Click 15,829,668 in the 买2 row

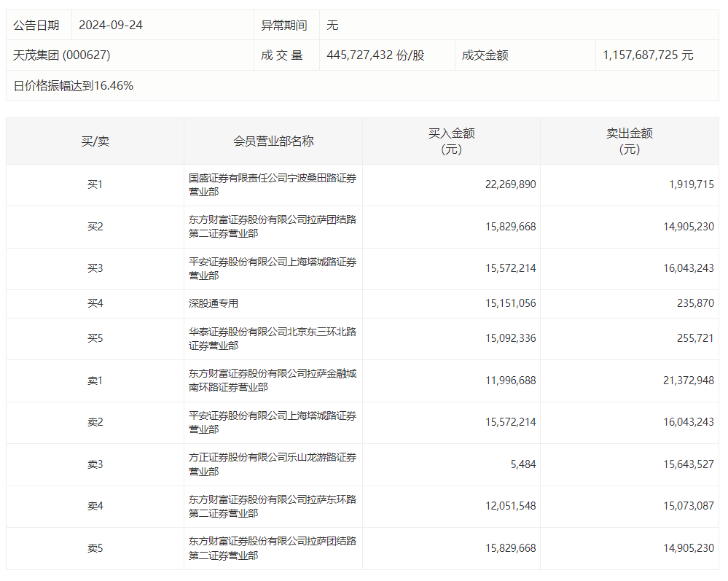pos(510,227)
